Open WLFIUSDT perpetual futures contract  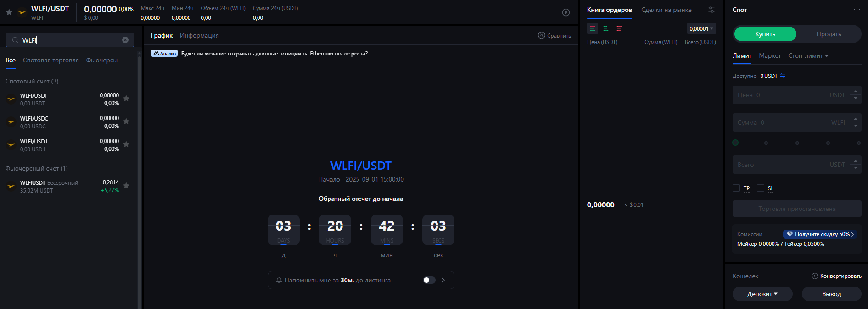tap(69, 186)
